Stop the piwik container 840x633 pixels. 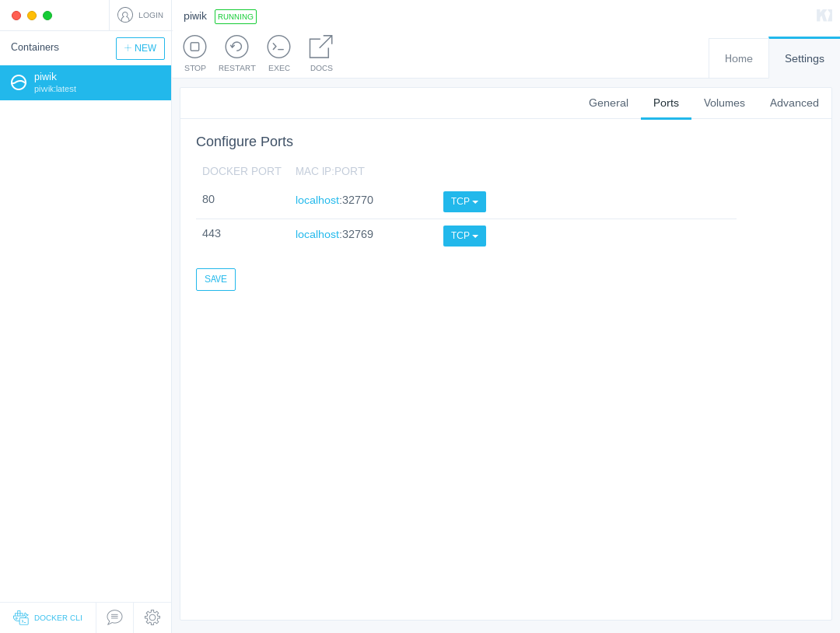pos(194,47)
